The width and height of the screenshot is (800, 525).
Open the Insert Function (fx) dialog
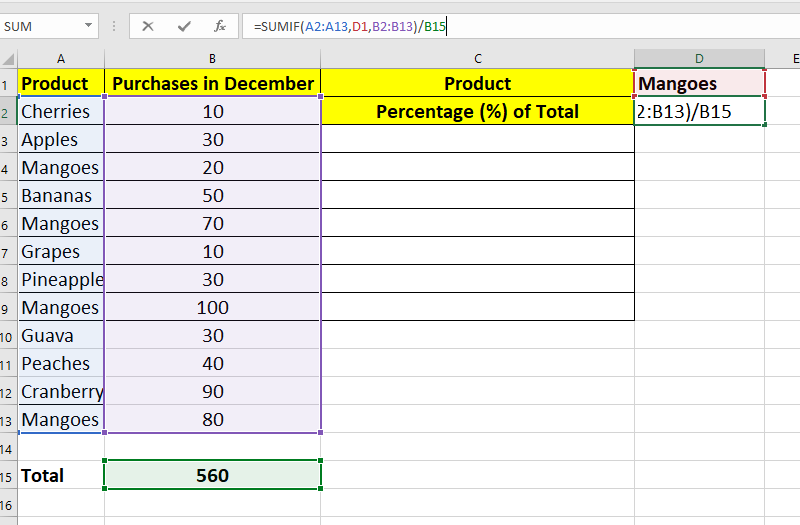point(220,26)
